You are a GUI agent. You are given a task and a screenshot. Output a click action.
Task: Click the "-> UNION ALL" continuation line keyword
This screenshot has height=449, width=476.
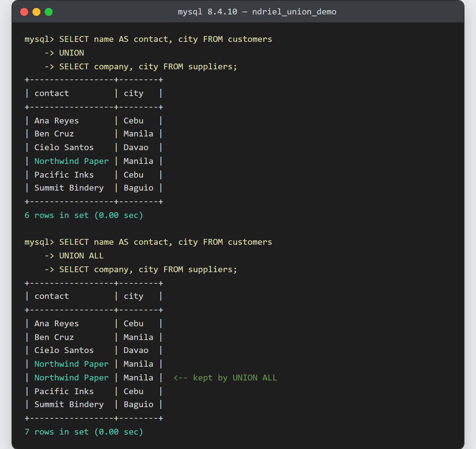[81, 256]
